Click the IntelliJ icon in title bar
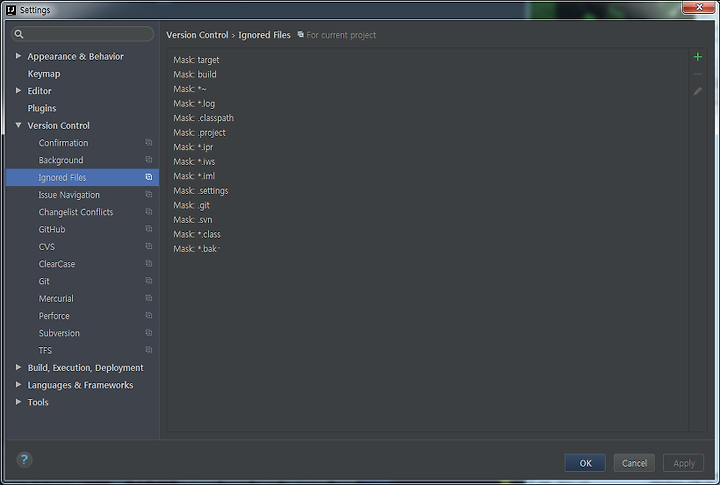 [x=11, y=10]
